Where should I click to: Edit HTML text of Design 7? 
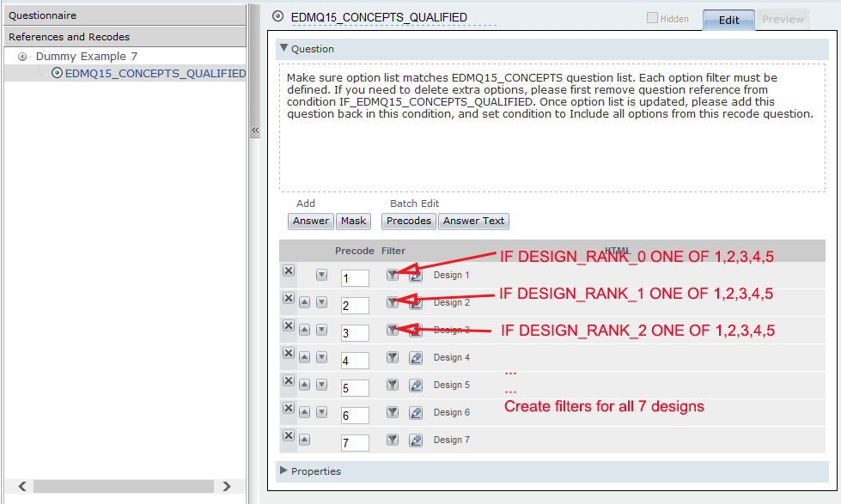point(416,440)
